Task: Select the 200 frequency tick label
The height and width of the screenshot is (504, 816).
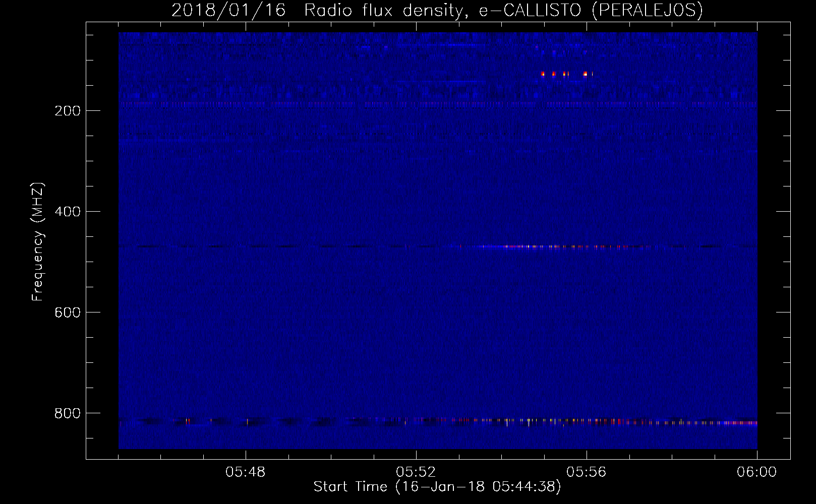Action: tap(68, 111)
